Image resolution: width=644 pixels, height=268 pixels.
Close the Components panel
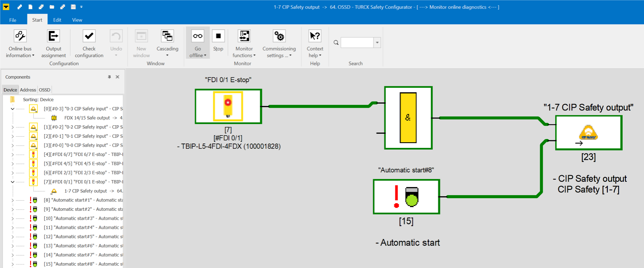[x=118, y=77]
